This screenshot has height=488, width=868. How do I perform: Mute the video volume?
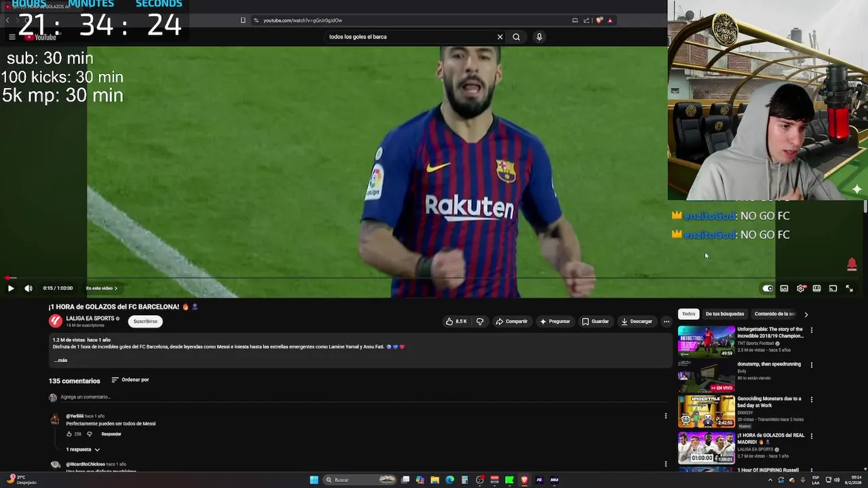coord(28,288)
